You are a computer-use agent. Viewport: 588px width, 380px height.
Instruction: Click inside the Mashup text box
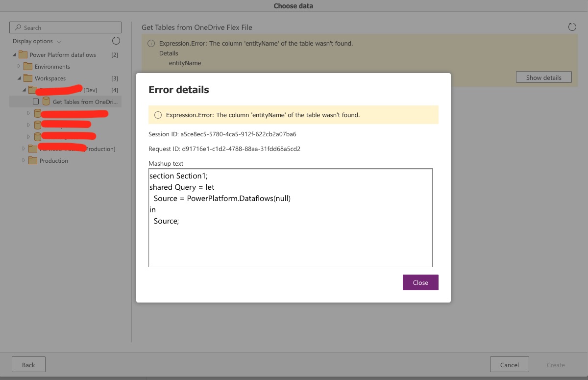click(291, 217)
